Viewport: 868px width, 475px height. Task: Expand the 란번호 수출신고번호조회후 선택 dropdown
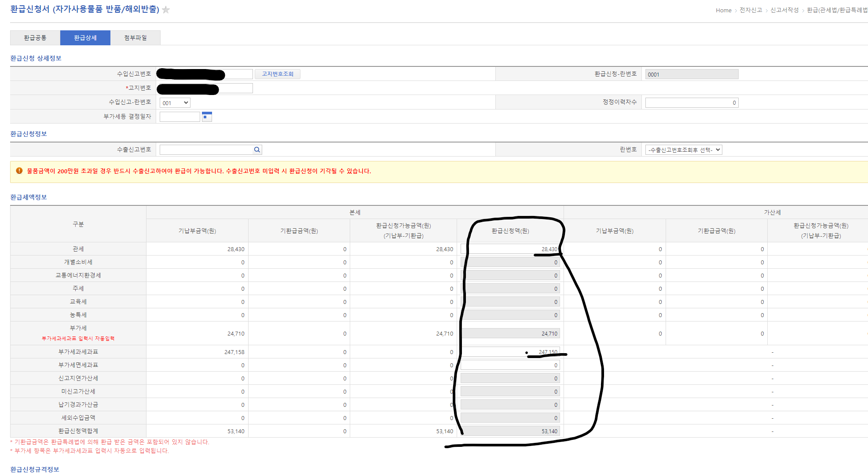(684, 150)
